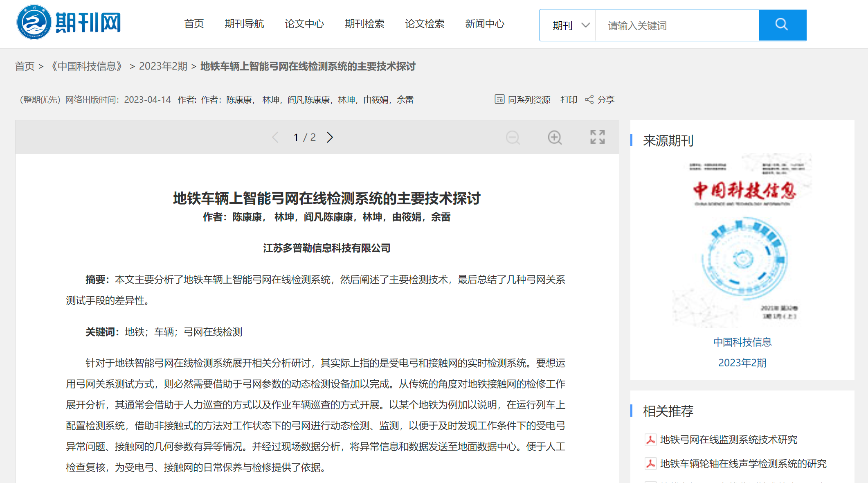Click the 摘要 abstract label
The width and height of the screenshot is (868, 483).
[x=97, y=280]
